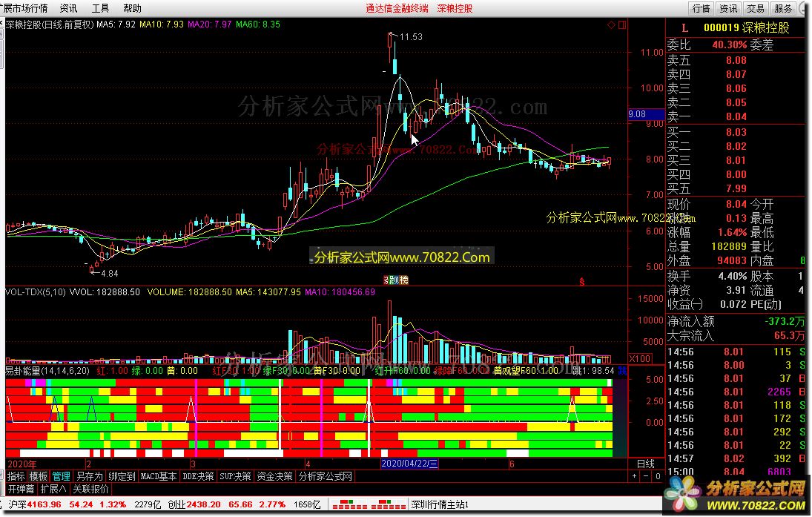The width and height of the screenshot is (812, 517).
Task: Click the 交易 button at top right
Action: 756,8
